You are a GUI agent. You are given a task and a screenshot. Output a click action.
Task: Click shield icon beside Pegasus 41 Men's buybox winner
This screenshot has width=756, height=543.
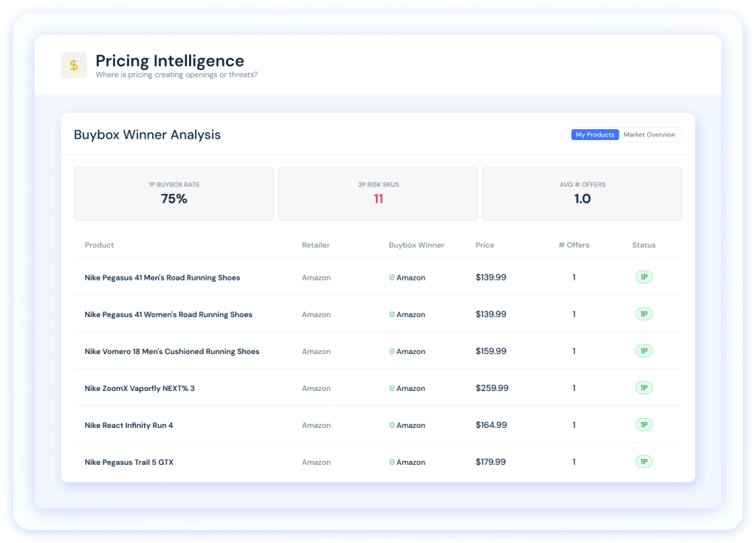click(392, 277)
